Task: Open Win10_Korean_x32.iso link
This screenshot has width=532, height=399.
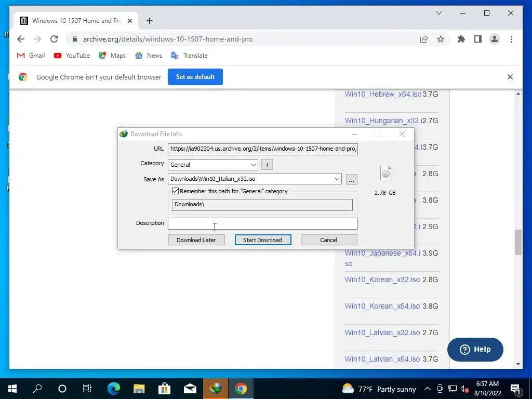Action: 382,280
